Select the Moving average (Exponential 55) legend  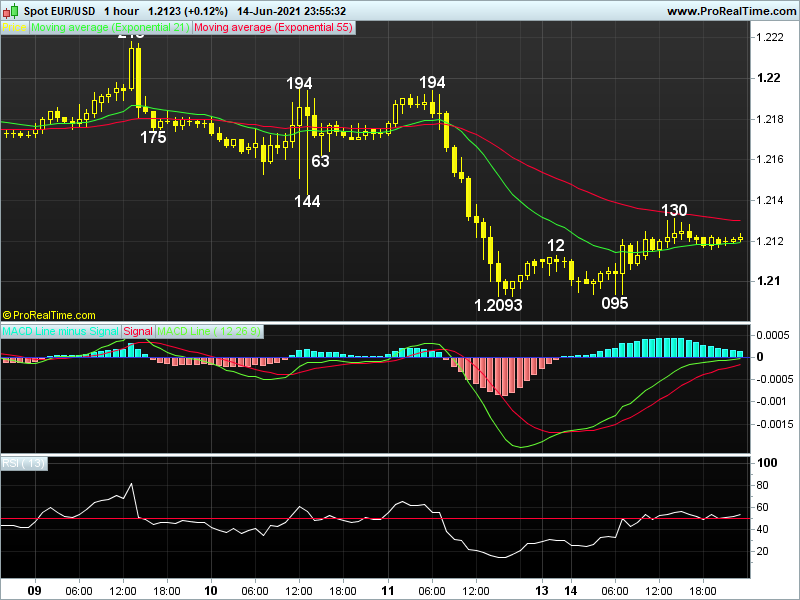coord(273,28)
